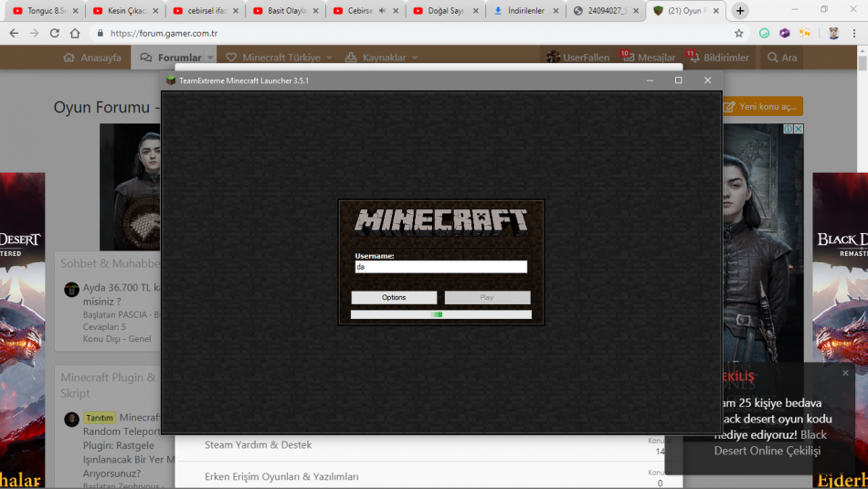Screen dimensions: 868x489
Task: Click the browser back arrow
Action: click(x=14, y=33)
